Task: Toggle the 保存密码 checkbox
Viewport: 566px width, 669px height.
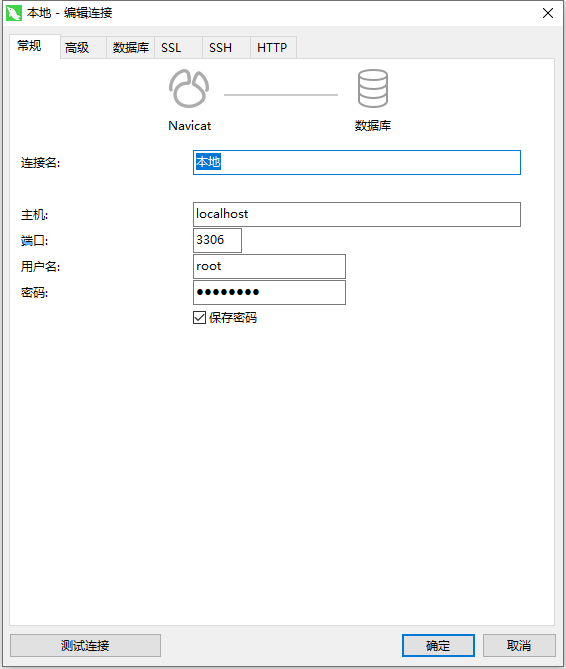Action: (200, 317)
